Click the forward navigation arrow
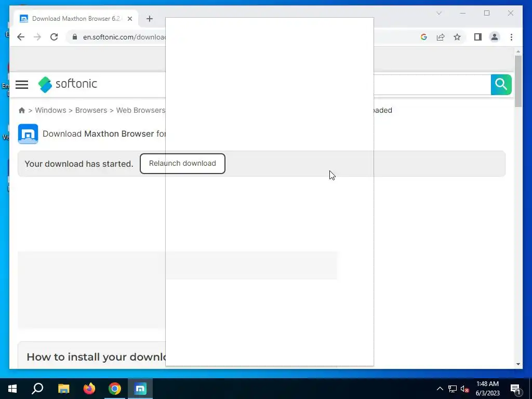532x399 pixels. (x=37, y=37)
